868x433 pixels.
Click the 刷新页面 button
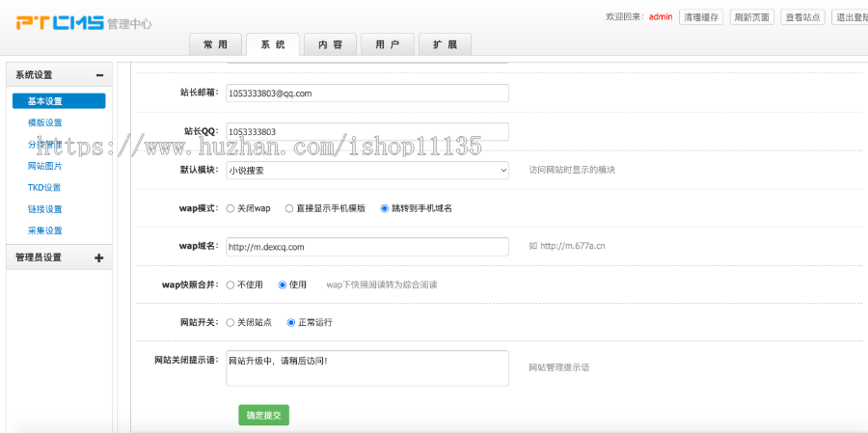click(751, 17)
